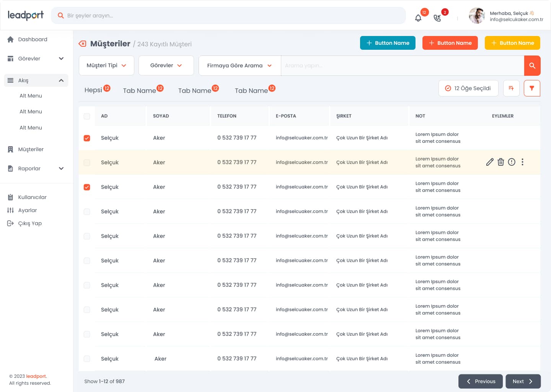The image size is (551, 392).
Task: Uncheck the first row checkbox
Action: (87, 138)
